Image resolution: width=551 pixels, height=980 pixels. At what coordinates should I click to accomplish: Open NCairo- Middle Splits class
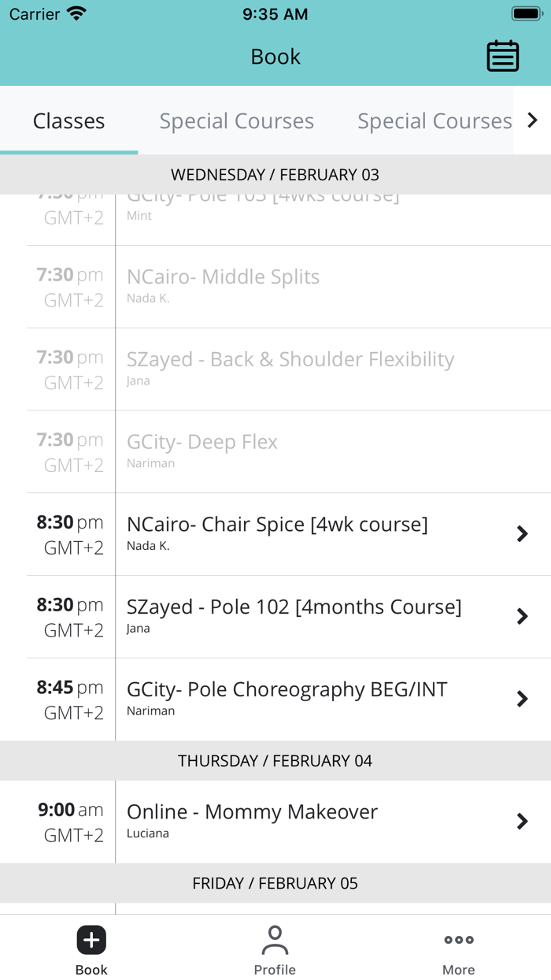click(223, 277)
